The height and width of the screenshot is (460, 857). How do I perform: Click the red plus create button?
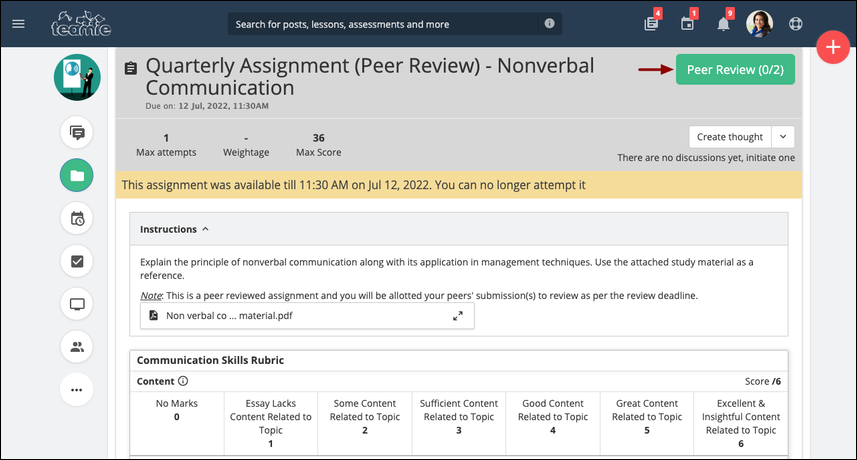coord(833,47)
